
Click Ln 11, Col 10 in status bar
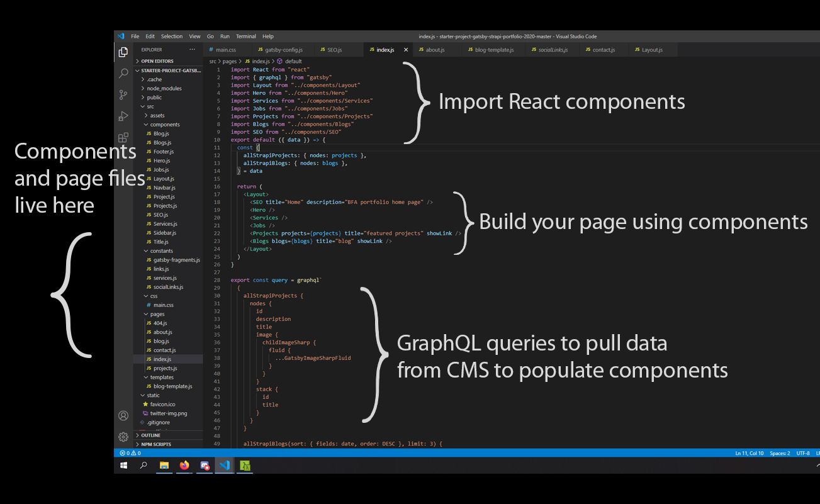[750, 453]
